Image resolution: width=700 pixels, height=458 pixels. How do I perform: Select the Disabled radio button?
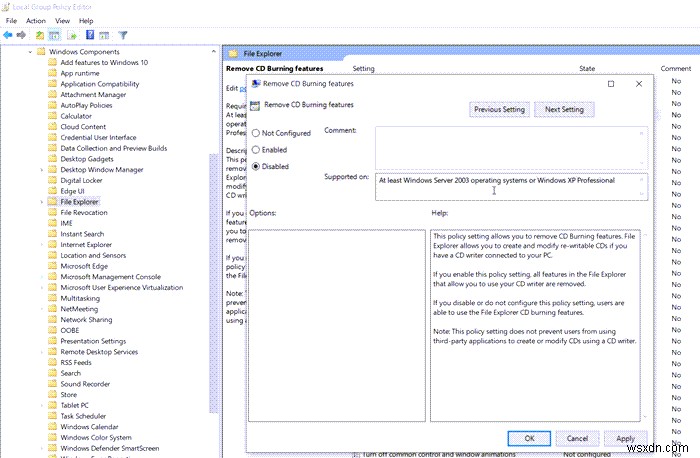256,166
